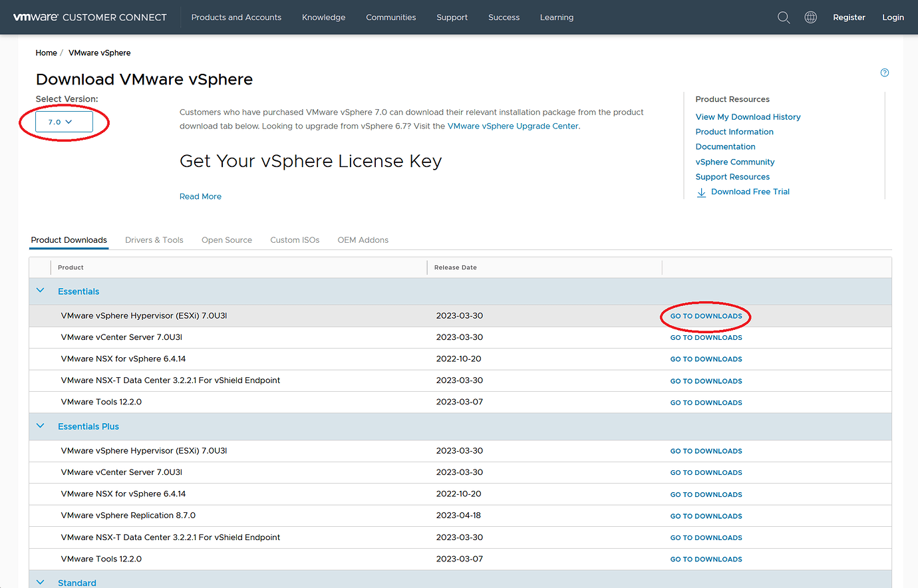Click the Essentials section title
Screen dimensions: 918x588
pyautogui.click(x=78, y=291)
